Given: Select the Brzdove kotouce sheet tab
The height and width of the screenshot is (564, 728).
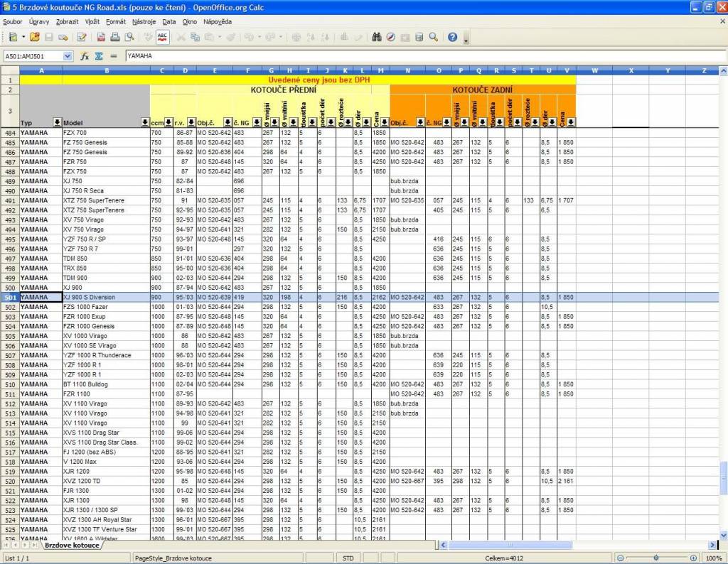Looking at the screenshot, I should [71, 546].
